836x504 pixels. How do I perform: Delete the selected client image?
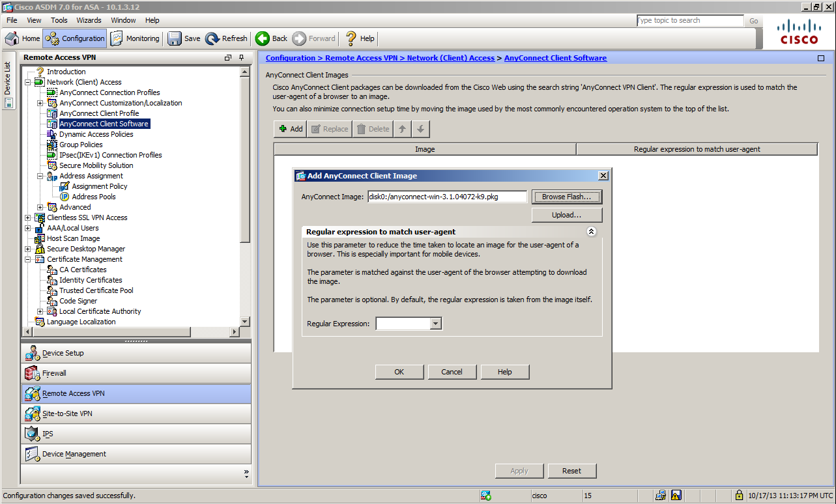click(373, 129)
